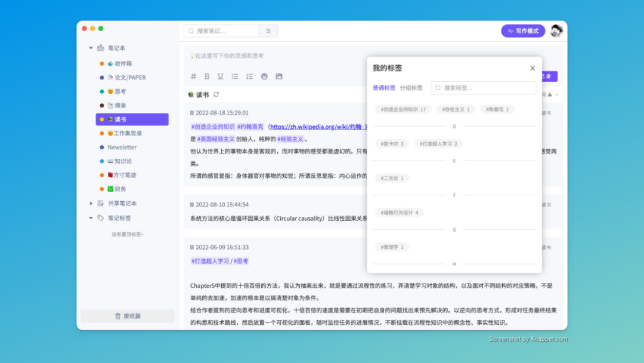The image size is (644, 363).
Task: Click the #思考 tag in the June note
Action: coord(241,261)
